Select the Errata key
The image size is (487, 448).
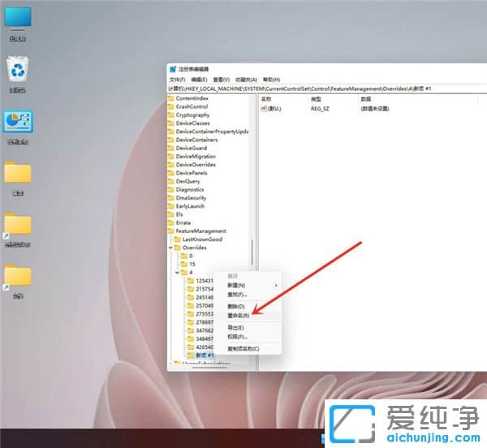(183, 223)
